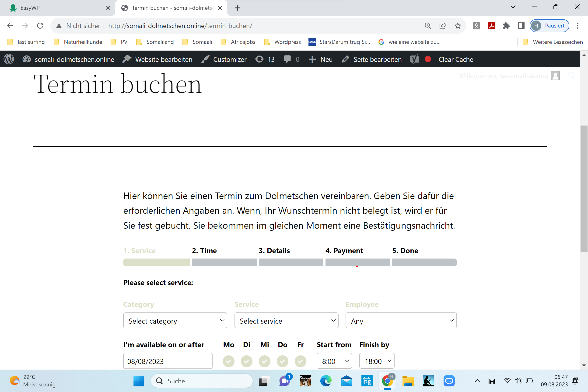The height and width of the screenshot is (392, 588).
Task: Open the comments bubble icon
Action: click(287, 59)
